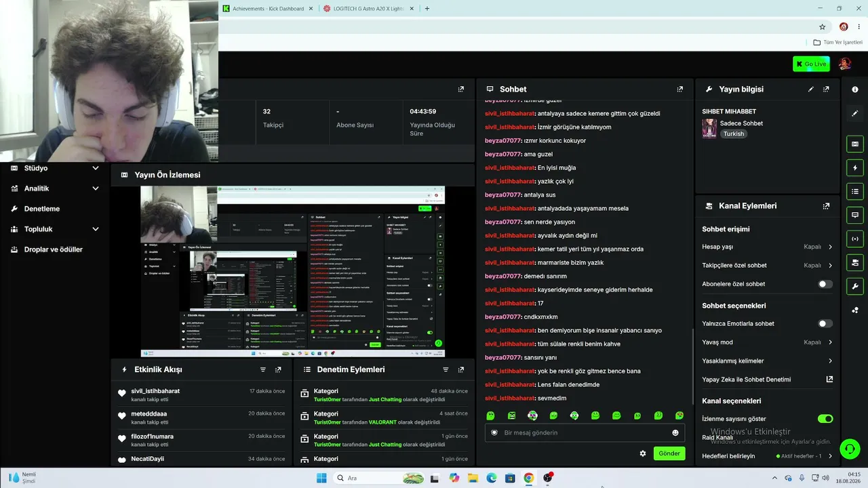Click the last heart-eyes emote in emote row
This screenshot has width=868, height=488.
(679, 415)
